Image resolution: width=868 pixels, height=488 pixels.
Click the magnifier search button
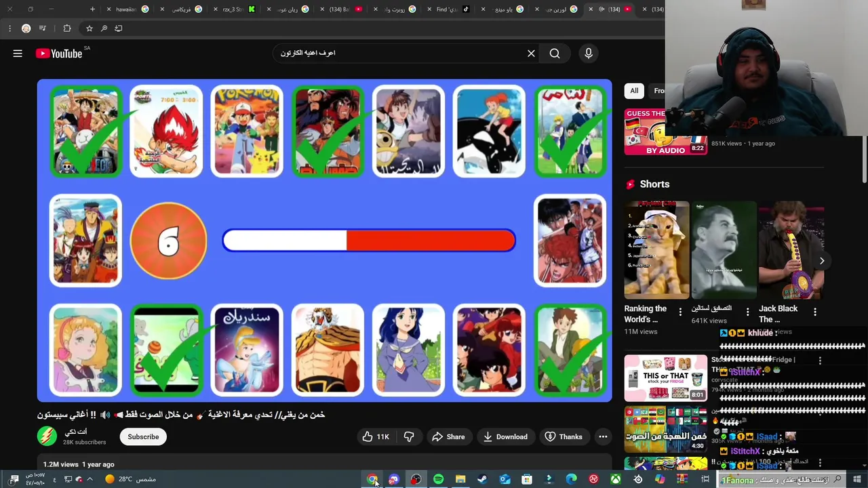[555, 54]
